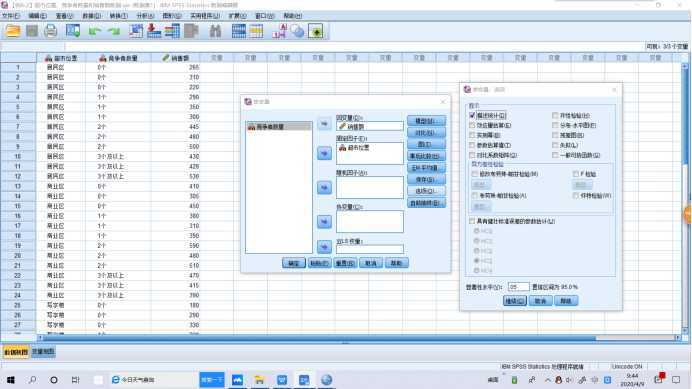Check the 分布-水平图(P) spread-versus-level plot checkbox
The height and width of the screenshot is (389, 692).
coord(555,125)
